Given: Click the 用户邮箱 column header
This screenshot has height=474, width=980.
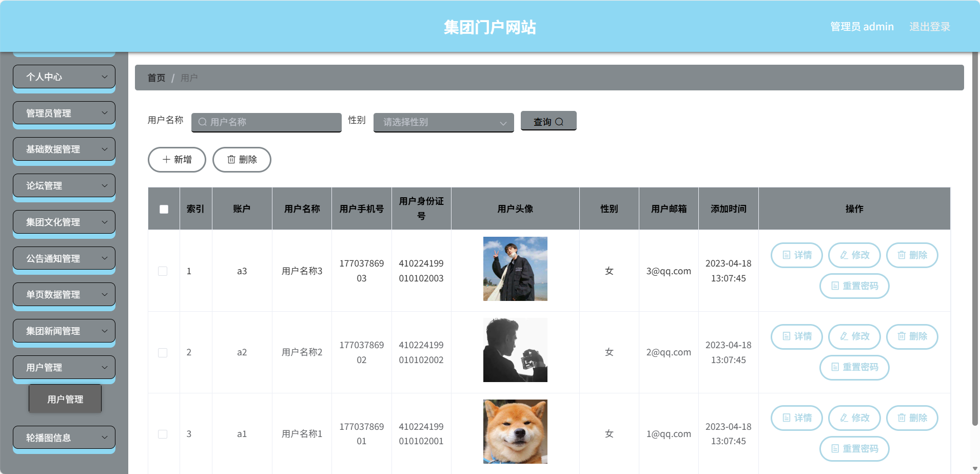Looking at the screenshot, I should pyautogui.click(x=669, y=209).
